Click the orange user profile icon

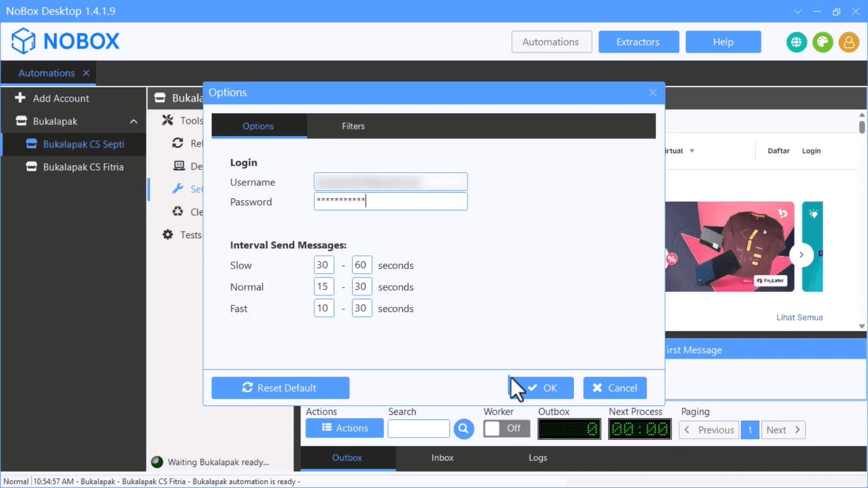[x=848, y=42]
